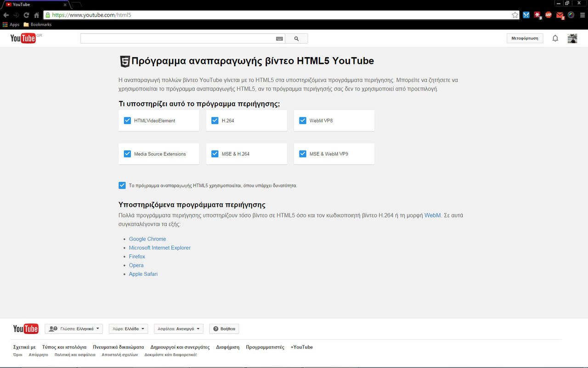Open the Προγραμματιστές footer link
Screen dimensions: 588x368
[265, 347]
